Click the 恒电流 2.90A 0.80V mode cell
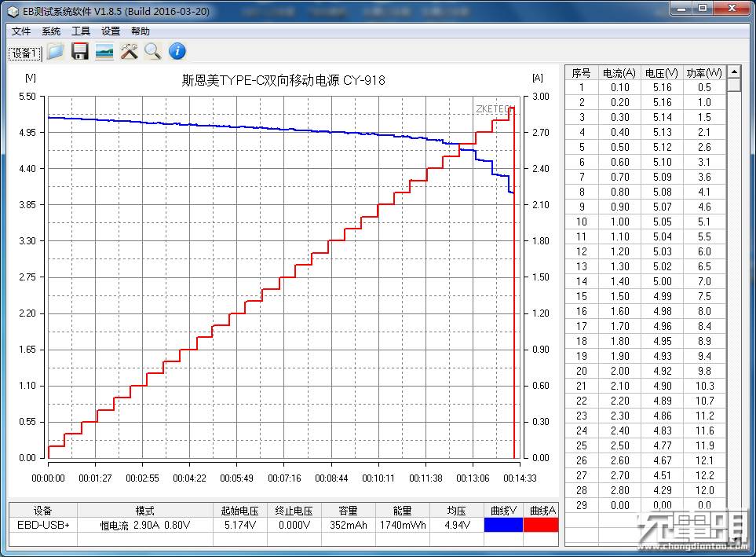756x557 pixels. click(x=145, y=525)
